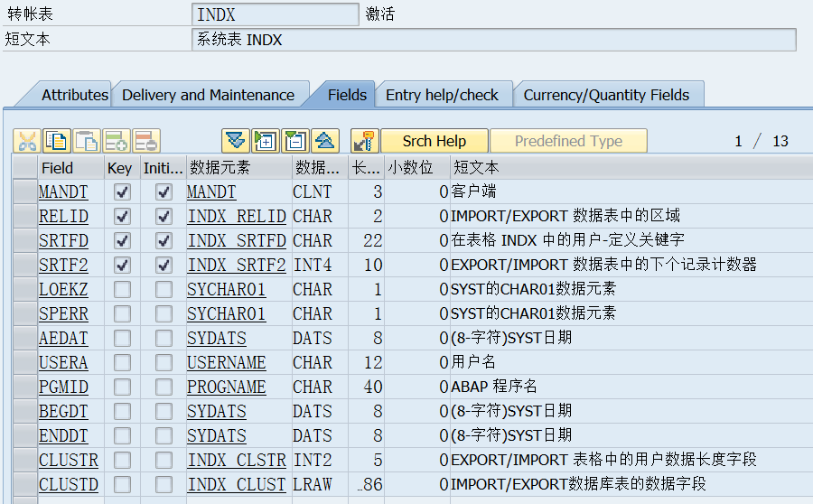Enable the Initial checkbox for SPERR

164,313
